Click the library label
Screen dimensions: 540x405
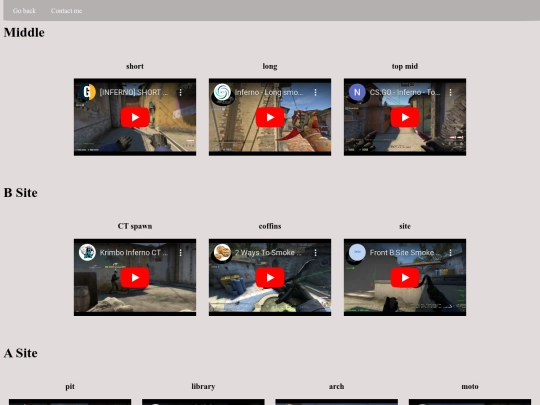(x=203, y=386)
